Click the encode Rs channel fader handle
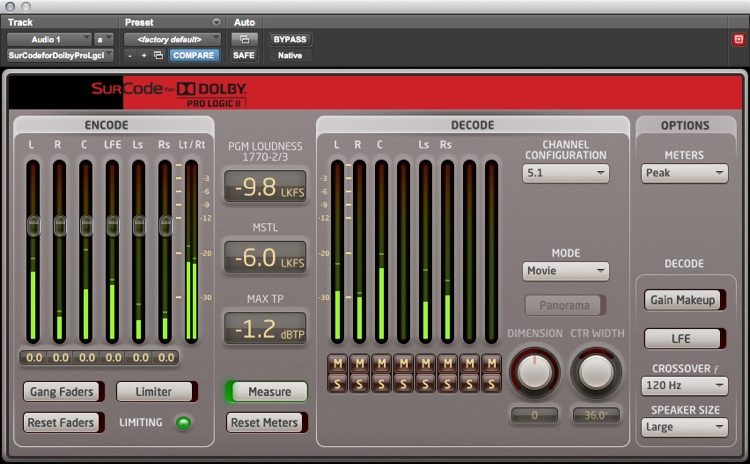Viewport: 750px width, 464px height. click(x=165, y=226)
